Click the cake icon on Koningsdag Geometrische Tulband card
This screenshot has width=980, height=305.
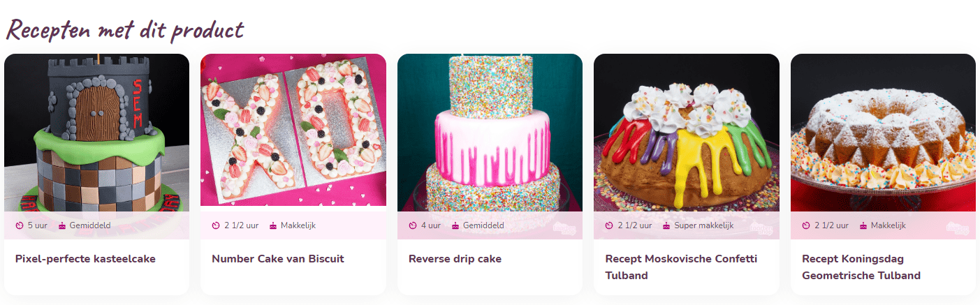pos(863,225)
